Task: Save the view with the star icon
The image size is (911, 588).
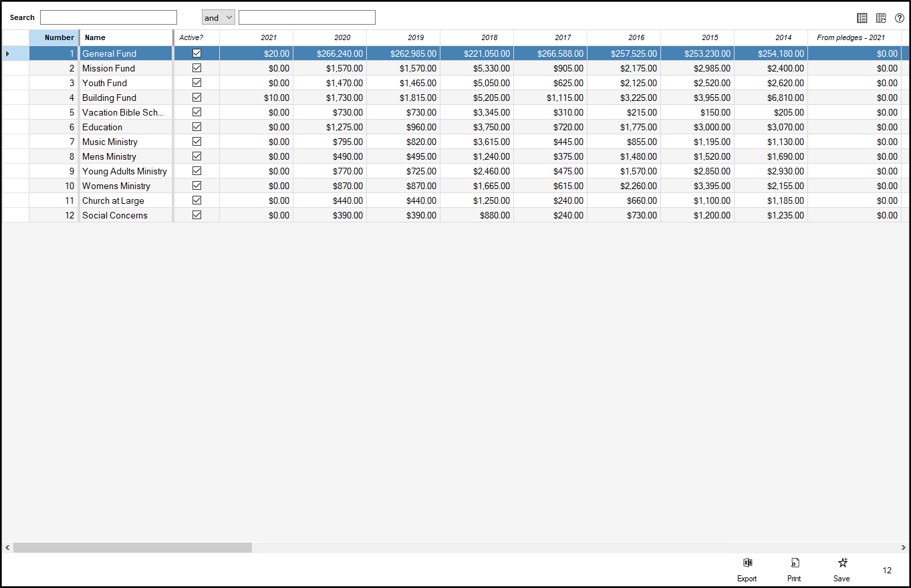Action: tap(842, 569)
